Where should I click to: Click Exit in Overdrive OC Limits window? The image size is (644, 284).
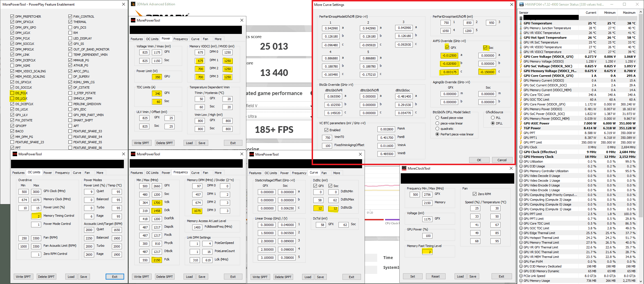pyautogui.click(x=115, y=277)
